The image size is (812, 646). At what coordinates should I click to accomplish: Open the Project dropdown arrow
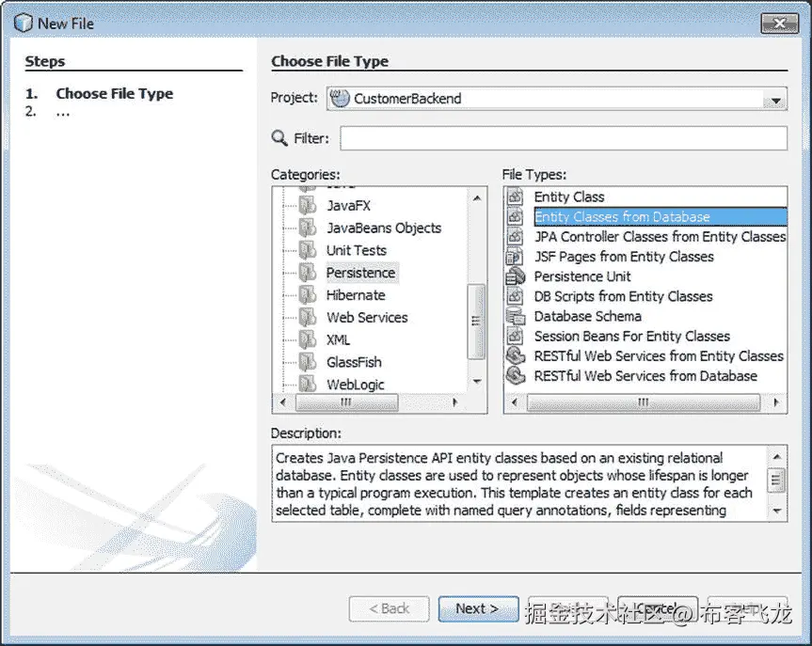775,100
